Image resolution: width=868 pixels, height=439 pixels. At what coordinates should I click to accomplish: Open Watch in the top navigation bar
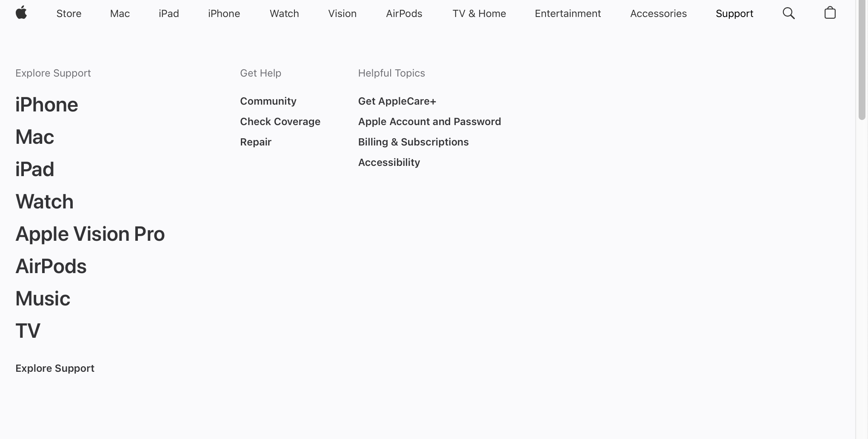tap(284, 14)
